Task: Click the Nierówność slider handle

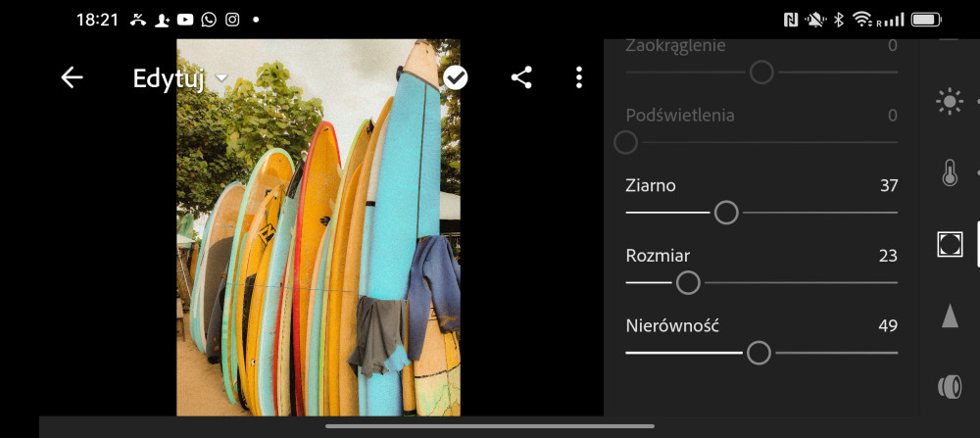Action: (x=759, y=353)
